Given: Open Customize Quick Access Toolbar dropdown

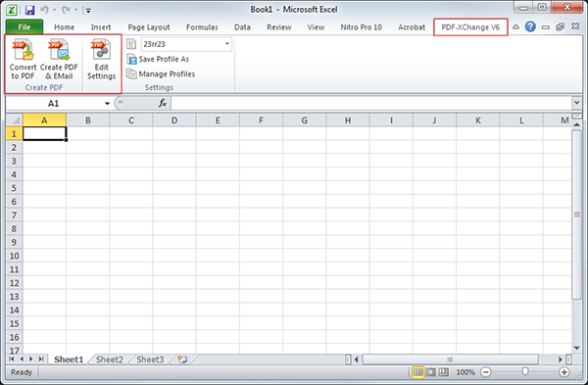Looking at the screenshot, I should [88, 11].
